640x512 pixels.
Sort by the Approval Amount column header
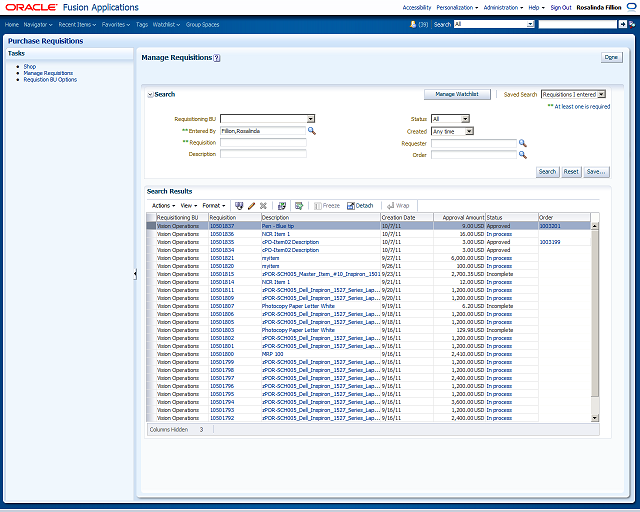tap(459, 218)
